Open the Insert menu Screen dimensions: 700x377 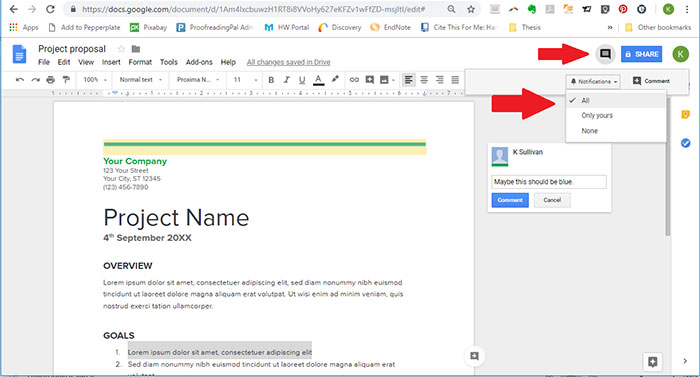coord(111,62)
